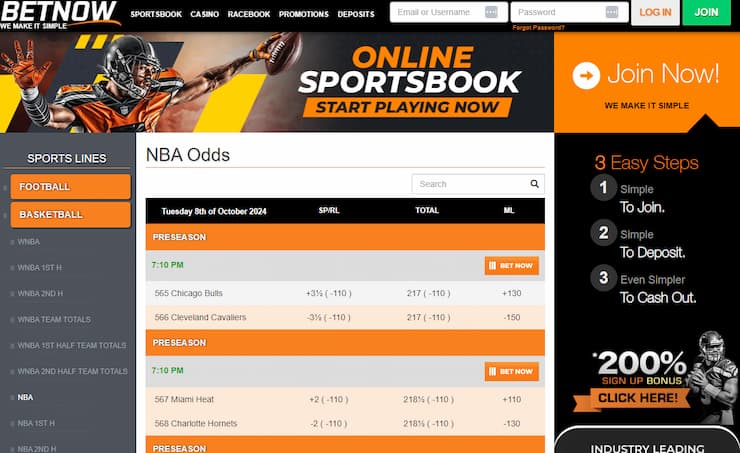Select WNBA Team Totals in sidebar
Viewport: 740px width, 453px height.
point(54,319)
